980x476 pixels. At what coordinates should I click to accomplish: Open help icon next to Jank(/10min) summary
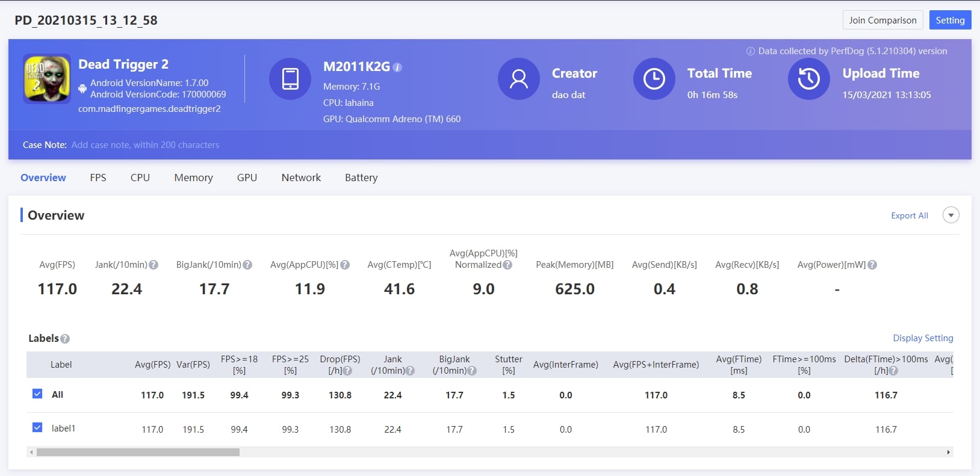(x=154, y=265)
